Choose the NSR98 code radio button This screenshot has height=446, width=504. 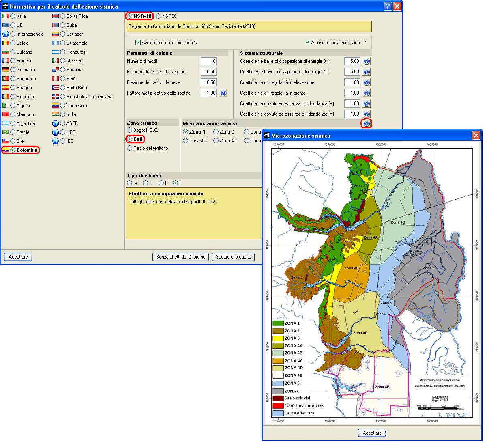click(x=159, y=16)
